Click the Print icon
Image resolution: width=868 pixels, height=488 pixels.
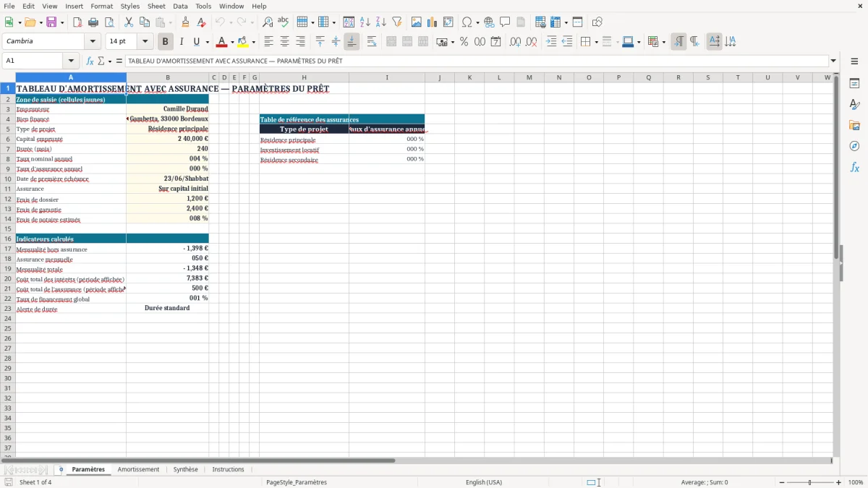[x=93, y=22]
